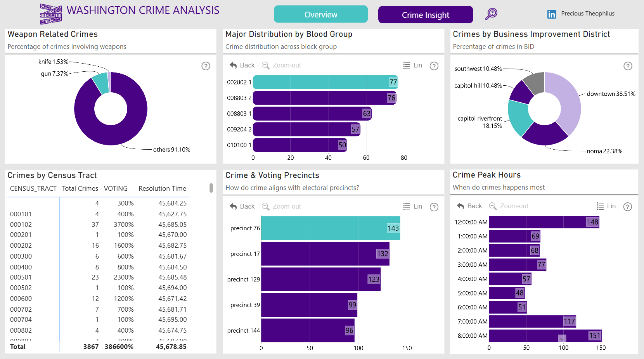Viewport: 644px width, 359px height.
Task: Select census tract row 000102
Action: [99, 224]
